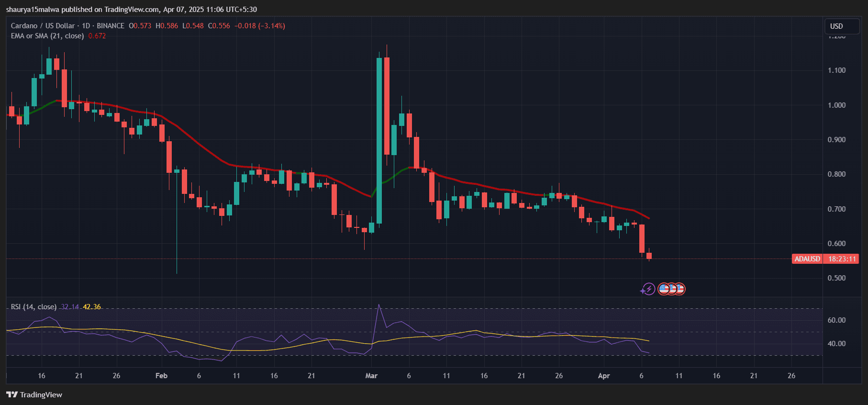868x405 pixels.
Task: Click the BINANCE exchange label
Action: click(111, 26)
